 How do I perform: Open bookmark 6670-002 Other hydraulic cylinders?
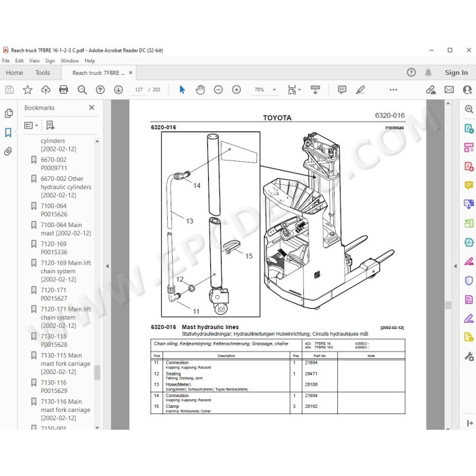tap(66, 187)
